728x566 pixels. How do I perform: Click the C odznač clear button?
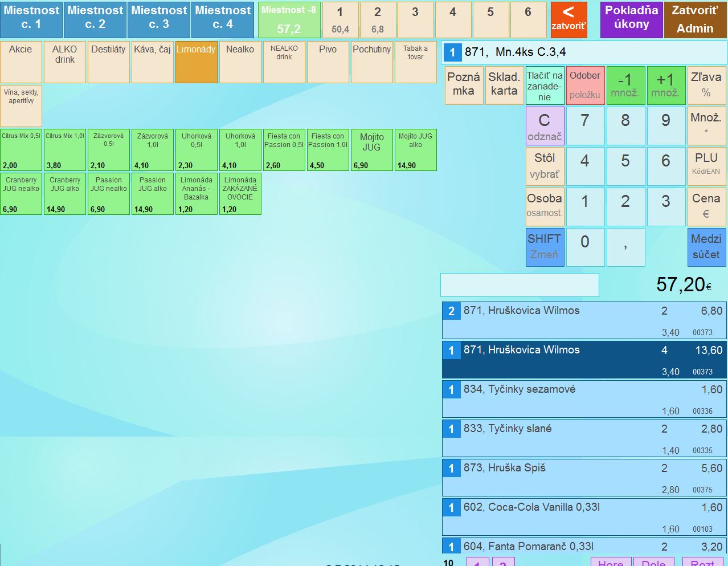point(545,126)
